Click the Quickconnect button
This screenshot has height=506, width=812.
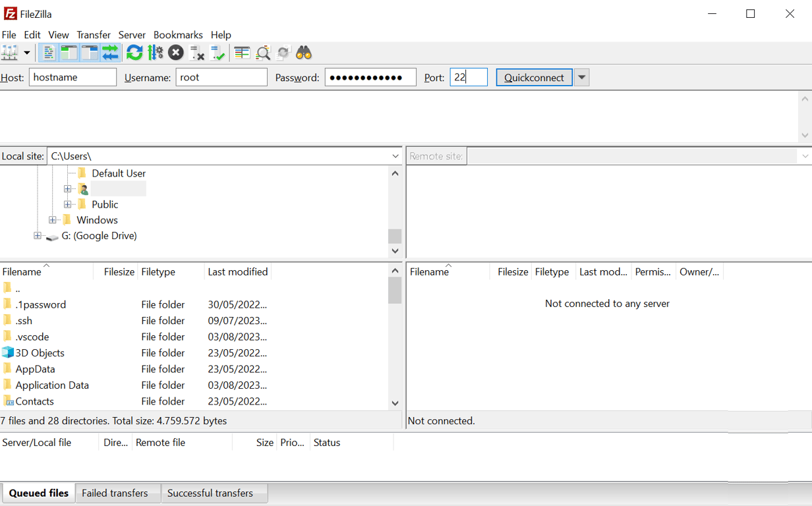coord(534,77)
